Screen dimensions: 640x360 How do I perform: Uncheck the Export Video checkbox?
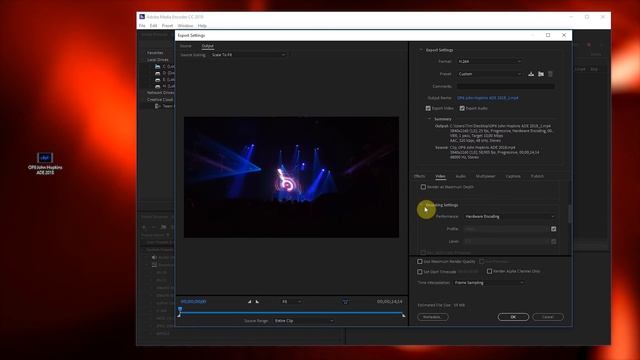click(428, 108)
